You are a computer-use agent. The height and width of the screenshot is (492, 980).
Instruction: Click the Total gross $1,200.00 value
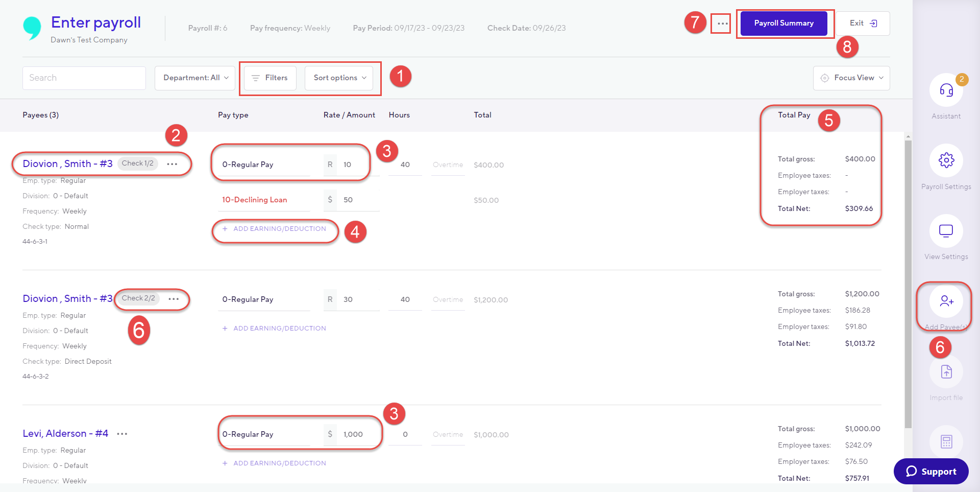point(862,294)
